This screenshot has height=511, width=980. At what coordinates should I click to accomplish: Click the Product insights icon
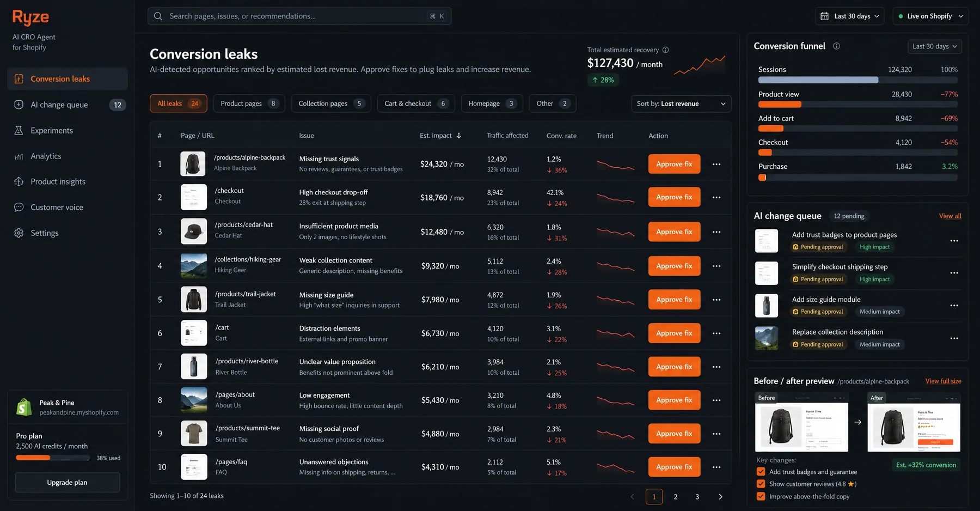[x=19, y=181]
